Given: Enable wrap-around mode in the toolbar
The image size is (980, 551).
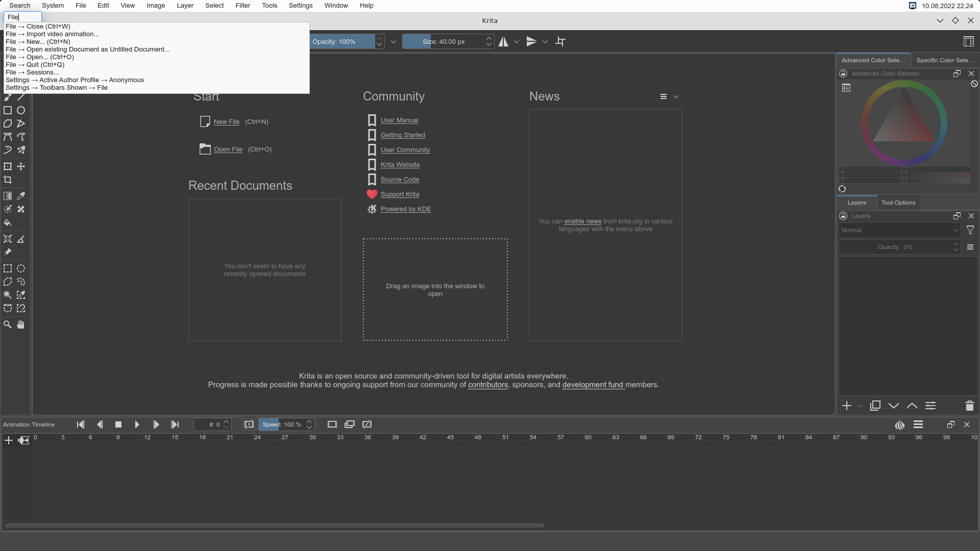Looking at the screenshot, I should (x=560, y=41).
